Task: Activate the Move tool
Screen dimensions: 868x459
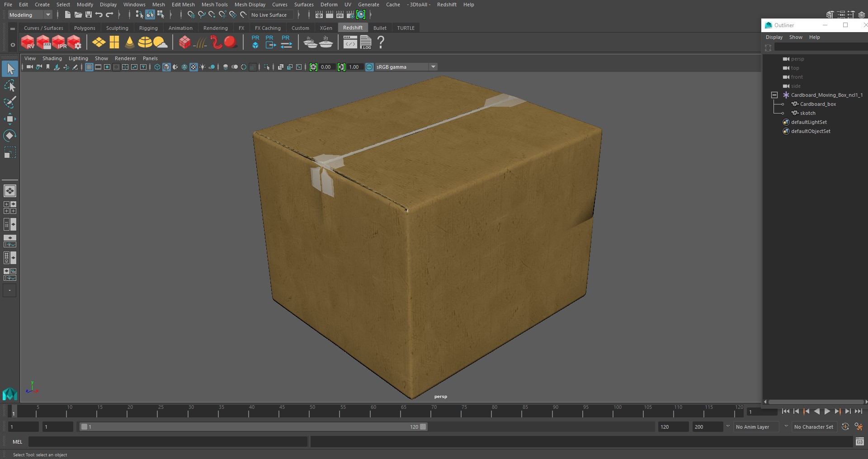Action: (10, 119)
